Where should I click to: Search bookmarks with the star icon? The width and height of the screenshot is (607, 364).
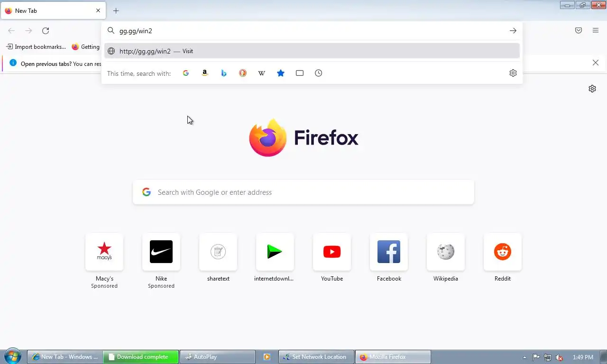coord(281,73)
